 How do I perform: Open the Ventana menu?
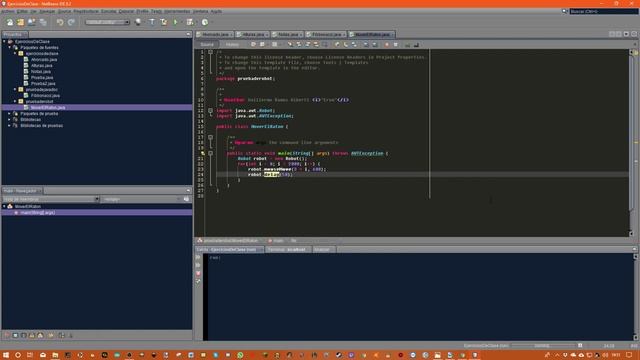click(200, 11)
